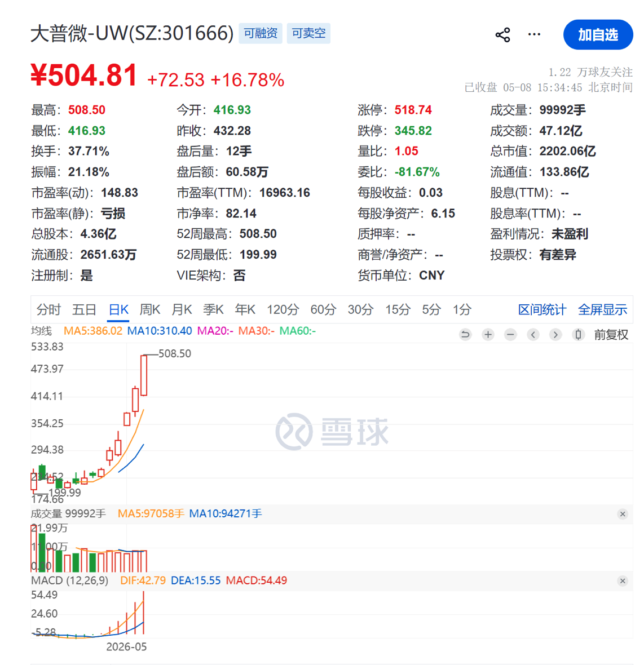Click the chart reset/undo icon
644x665 pixels.
tap(465, 335)
